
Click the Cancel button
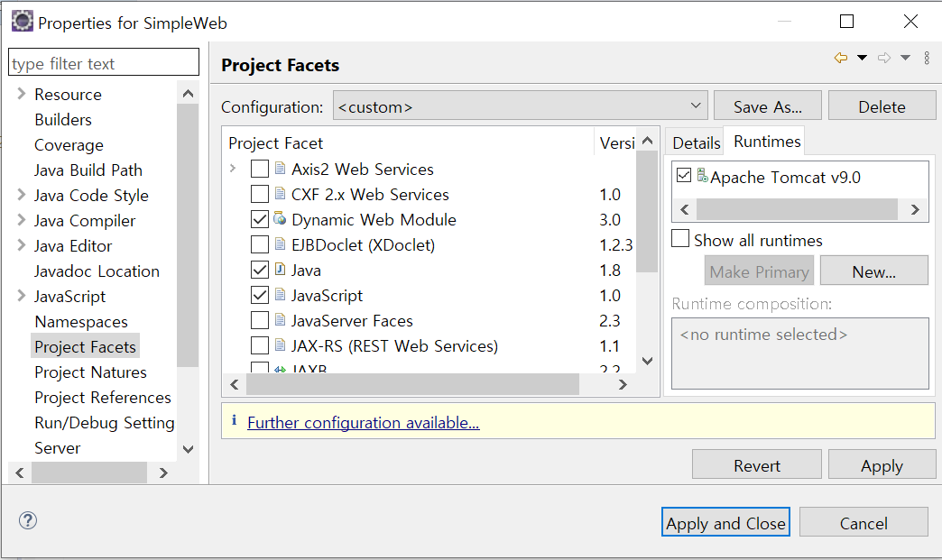click(863, 522)
